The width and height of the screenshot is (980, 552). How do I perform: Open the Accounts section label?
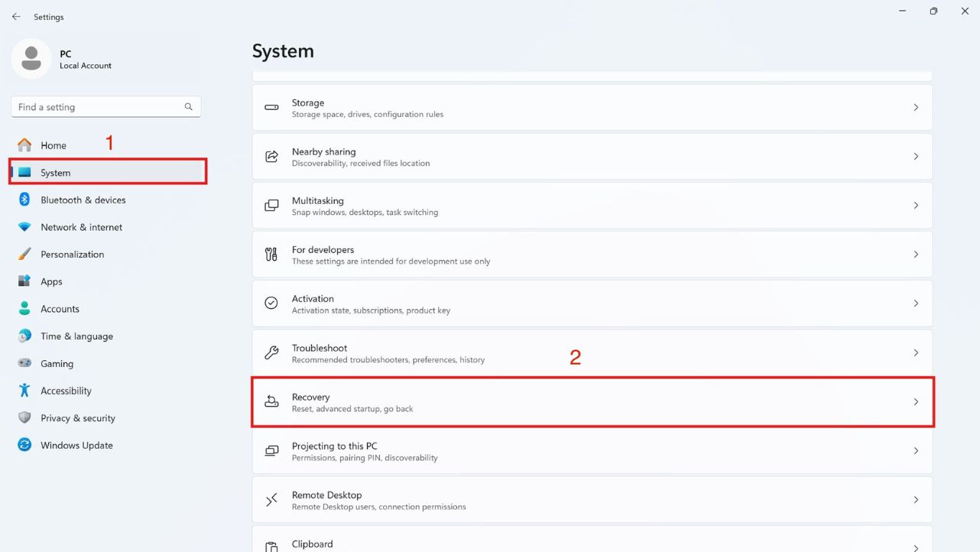[x=60, y=309]
